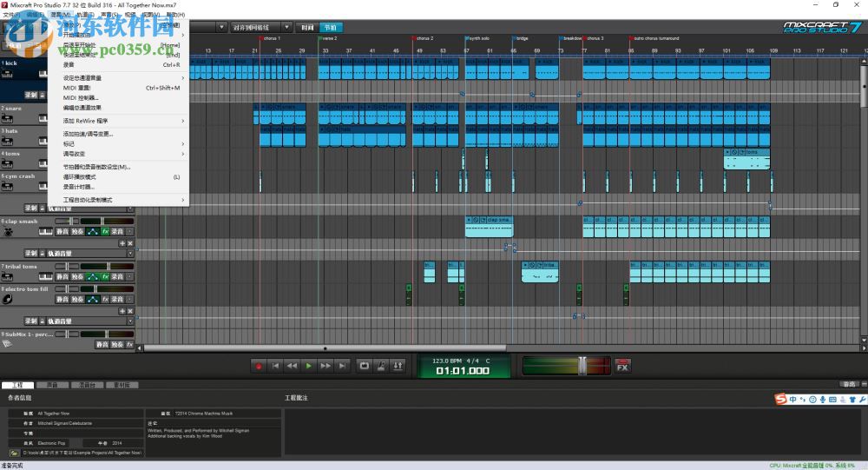Solo the electro tom fill track
The image size is (868, 470).
pyautogui.click(x=77, y=300)
